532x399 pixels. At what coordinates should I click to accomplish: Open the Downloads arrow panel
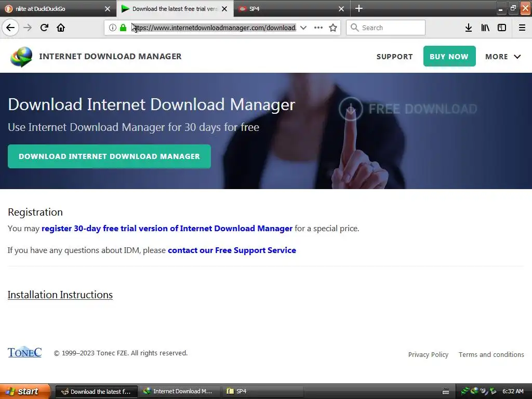(469, 28)
